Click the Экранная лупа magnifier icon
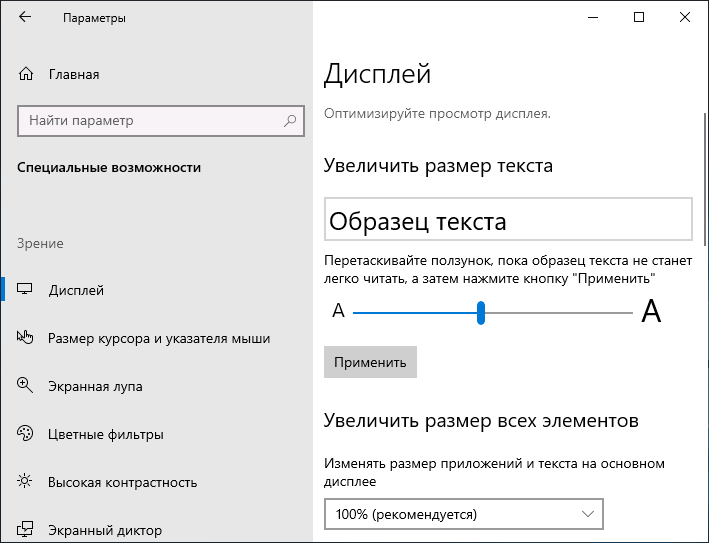 pyautogui.click(x=24, y=385)
